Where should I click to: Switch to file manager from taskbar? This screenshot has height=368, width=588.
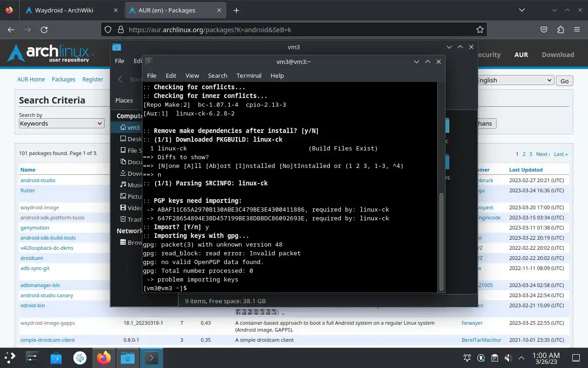[128, 357]
